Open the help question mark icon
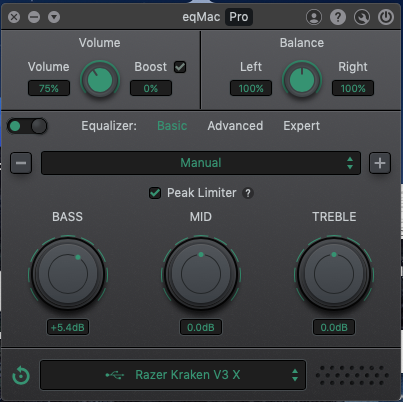The height and width of the screenshot is (402, 403). click(x=338, y=17)
